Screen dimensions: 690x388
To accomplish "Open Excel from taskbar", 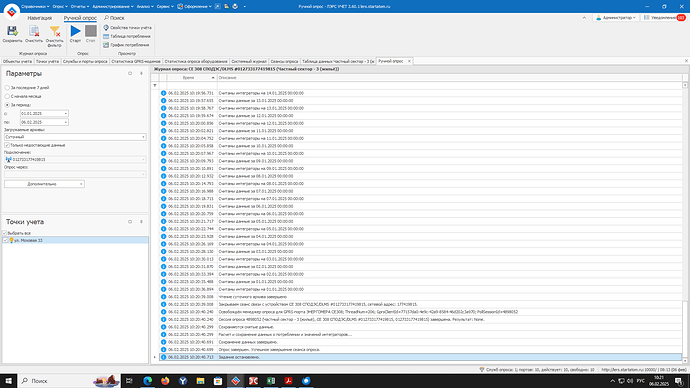I will coord(271,381).
